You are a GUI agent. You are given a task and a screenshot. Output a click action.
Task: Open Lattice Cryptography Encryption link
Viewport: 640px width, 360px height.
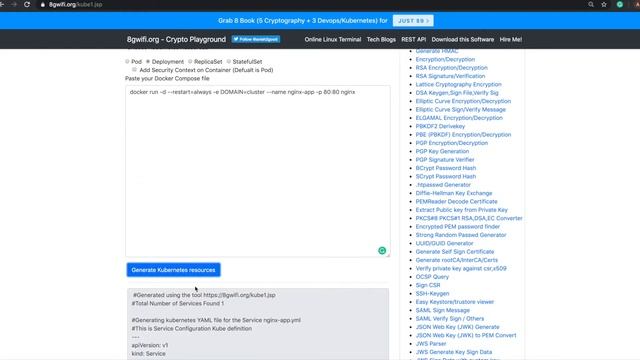458,84
